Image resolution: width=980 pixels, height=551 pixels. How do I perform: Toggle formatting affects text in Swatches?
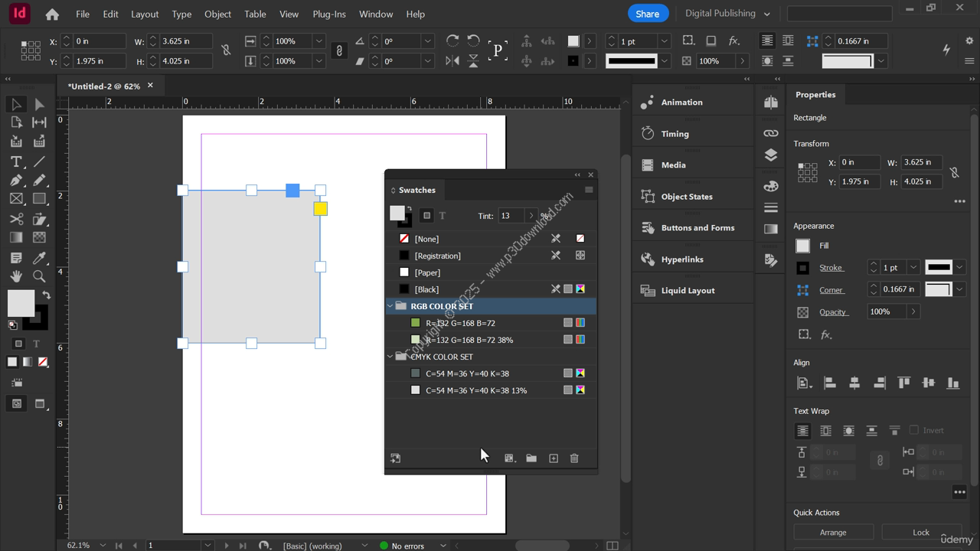(443, 216)
